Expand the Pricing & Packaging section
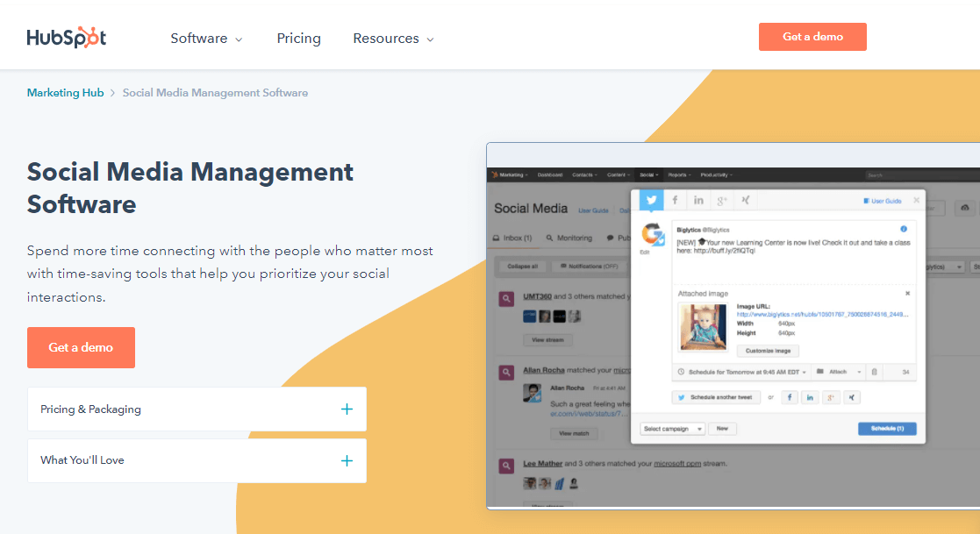This screenshot has height=534, width=980. click(x=197, y=409)
